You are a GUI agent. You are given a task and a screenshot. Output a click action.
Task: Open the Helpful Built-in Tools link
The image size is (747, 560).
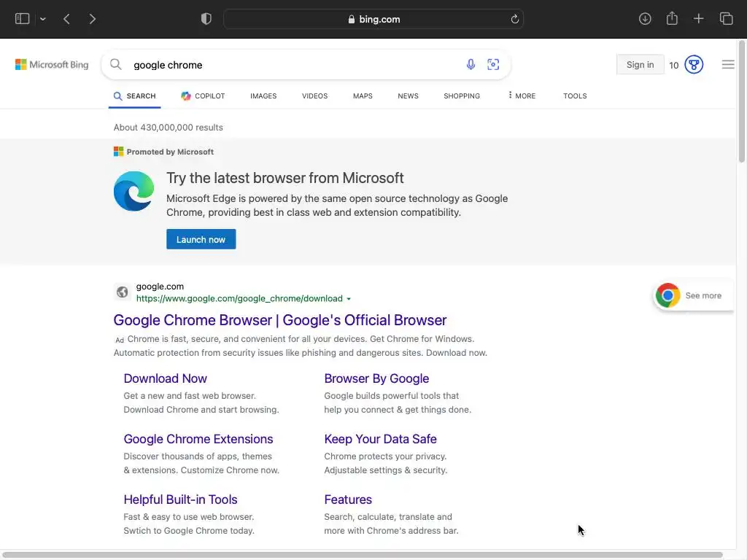(181, 499)
